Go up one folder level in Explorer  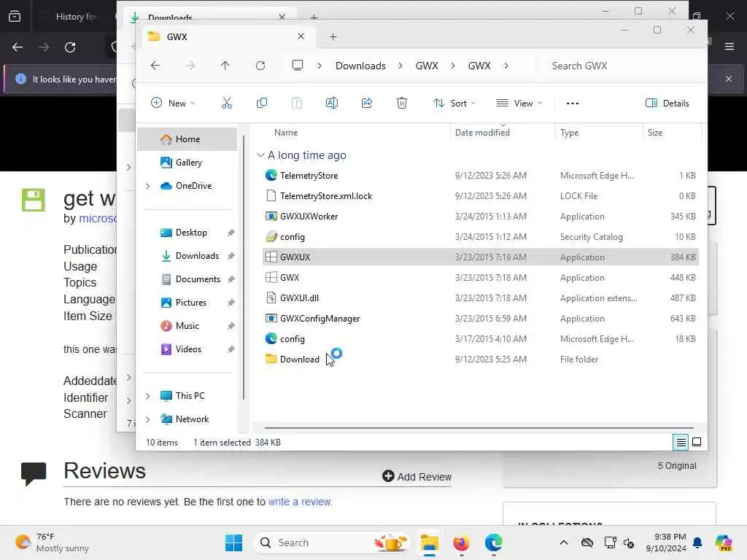225,66
